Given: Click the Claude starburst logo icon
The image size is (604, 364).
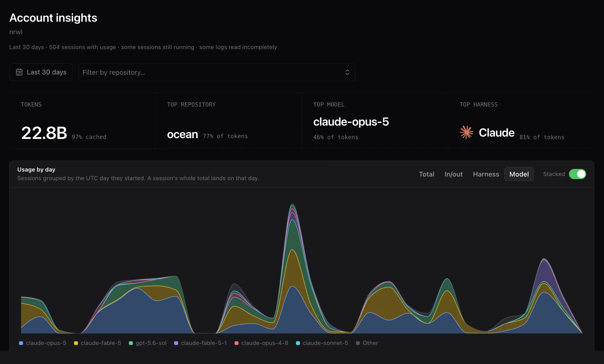Looking at the screenshot, I should tap(466, 132).
